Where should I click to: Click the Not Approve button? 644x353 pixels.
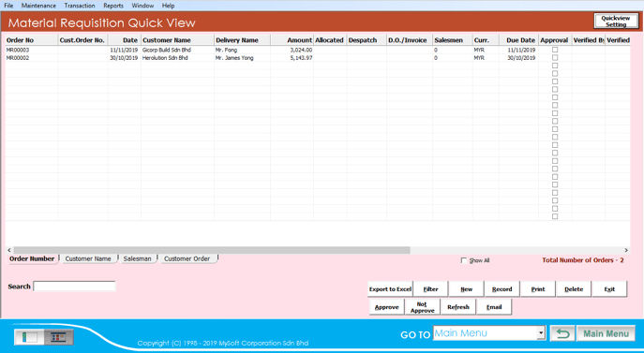[x=422, y=307]
